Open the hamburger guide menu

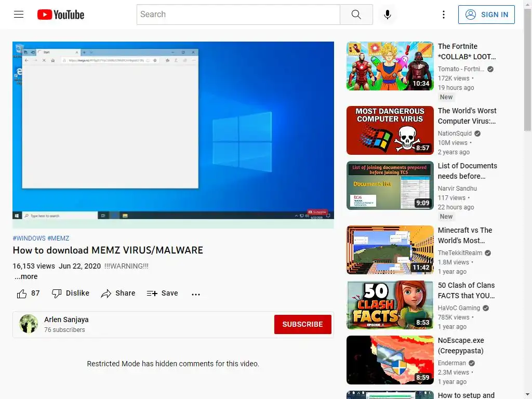(x=19, y=14)
